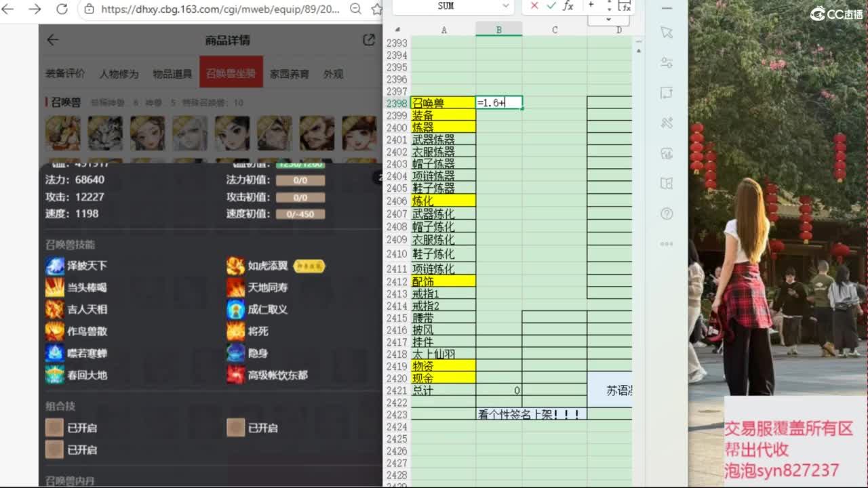Click the selection arrow tool in the right sidebar

pyautogui.click(x=667, y=33)
